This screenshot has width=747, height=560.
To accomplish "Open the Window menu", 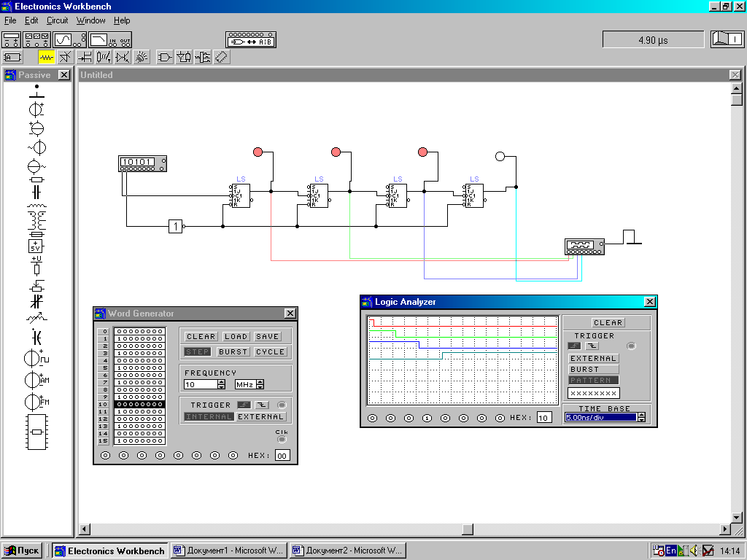I will click(90, 20).
